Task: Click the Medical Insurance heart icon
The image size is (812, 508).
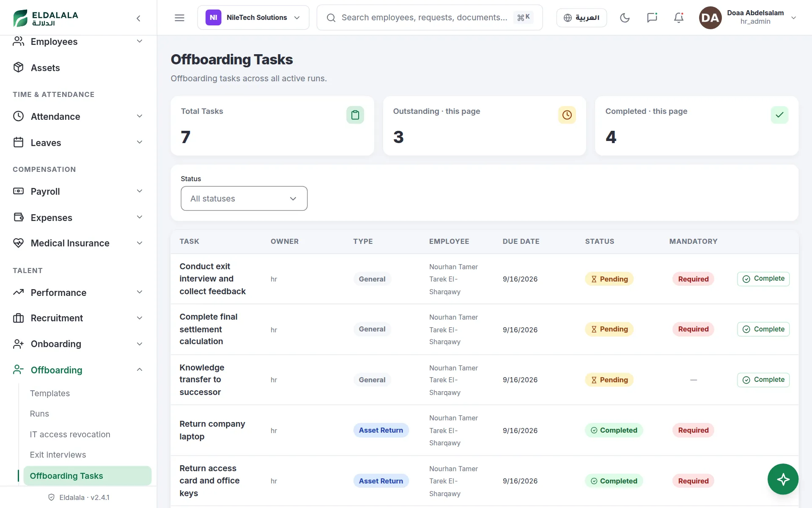Action: (18, 243)
